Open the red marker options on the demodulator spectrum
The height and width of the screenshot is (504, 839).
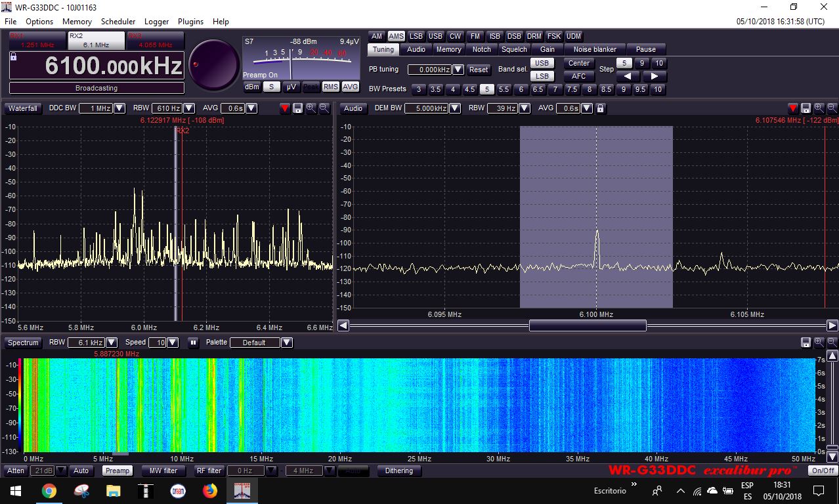(x=792, y=108)
